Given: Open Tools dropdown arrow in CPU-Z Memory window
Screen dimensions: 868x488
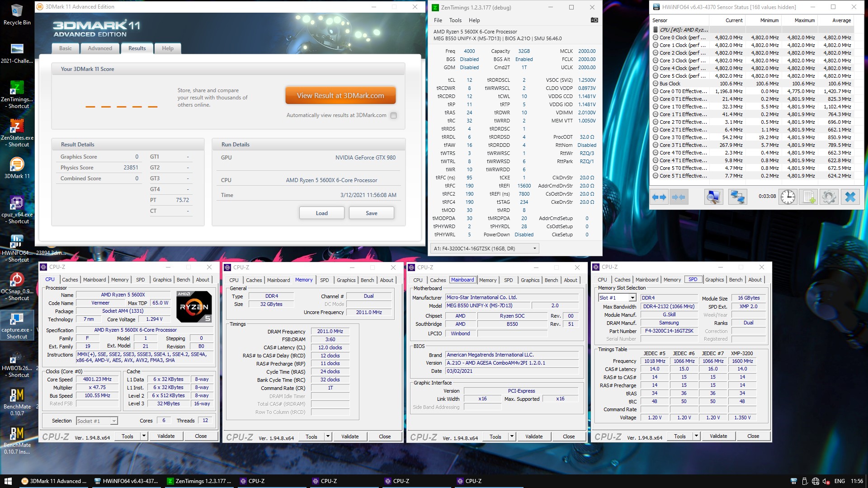Looking at the screenshot, I should (328, 436).
